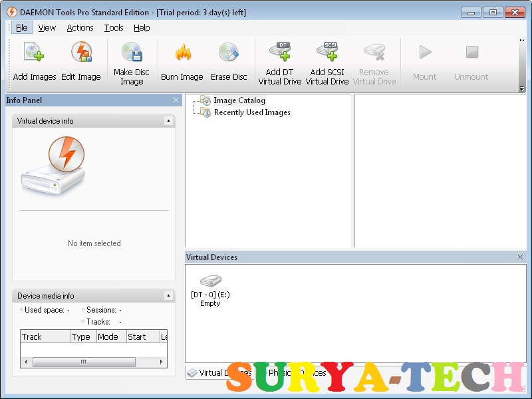Select the [DT - 0] (E:) virtual drive
The height and width of the screenshot is (399, 532).
[x=210, y=291]
